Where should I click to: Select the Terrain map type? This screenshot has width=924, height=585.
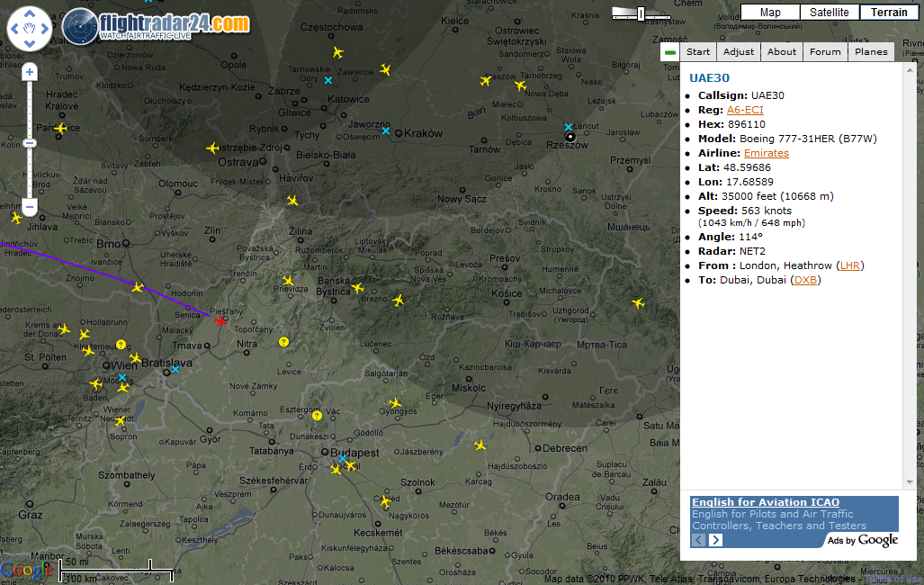(x=889, y=13)
